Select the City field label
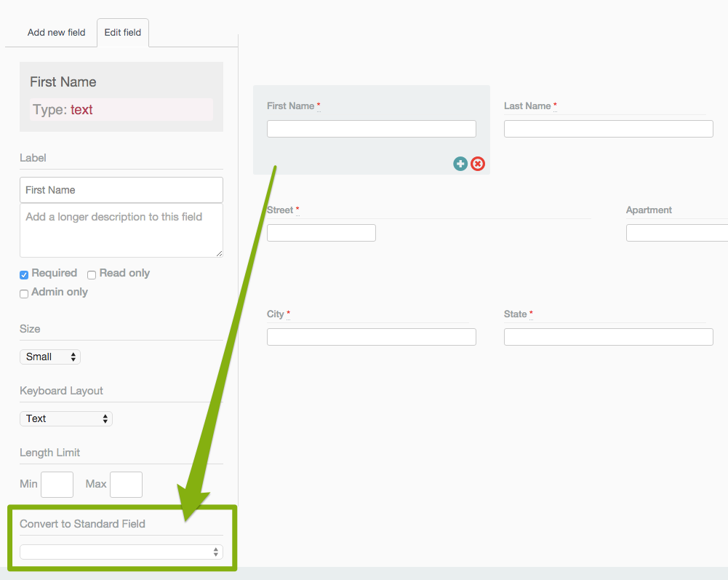Screen dimensions: 728x580 (276, 314)
